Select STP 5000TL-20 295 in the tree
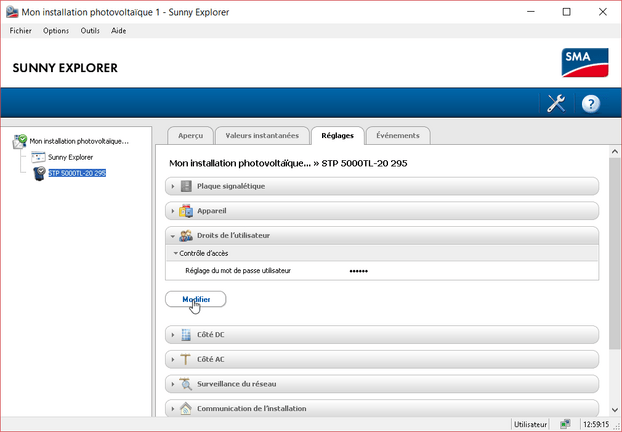622x432 pixels. pyautogui.click(x=77, y=173)
